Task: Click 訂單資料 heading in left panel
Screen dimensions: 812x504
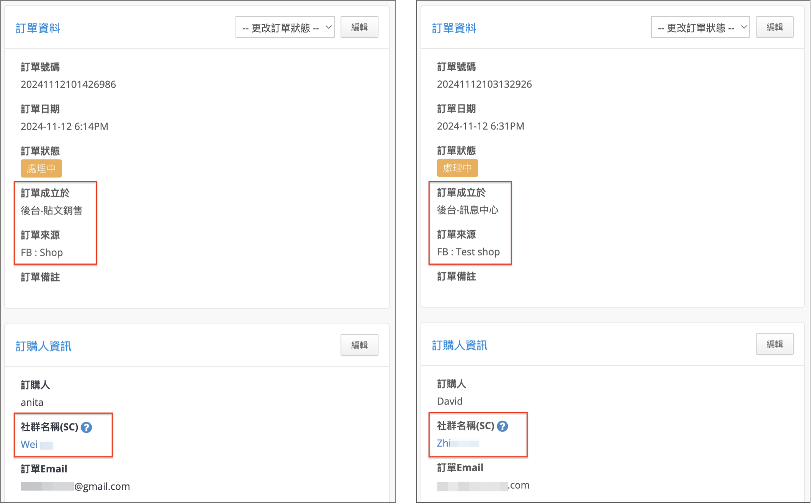Action: point(38,28)
